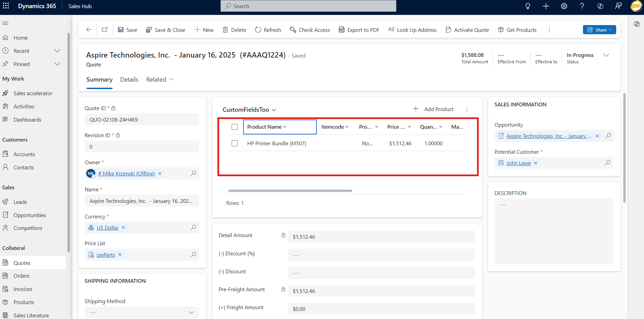Click the lightbulb assistant icon

(x=528, y=6)
